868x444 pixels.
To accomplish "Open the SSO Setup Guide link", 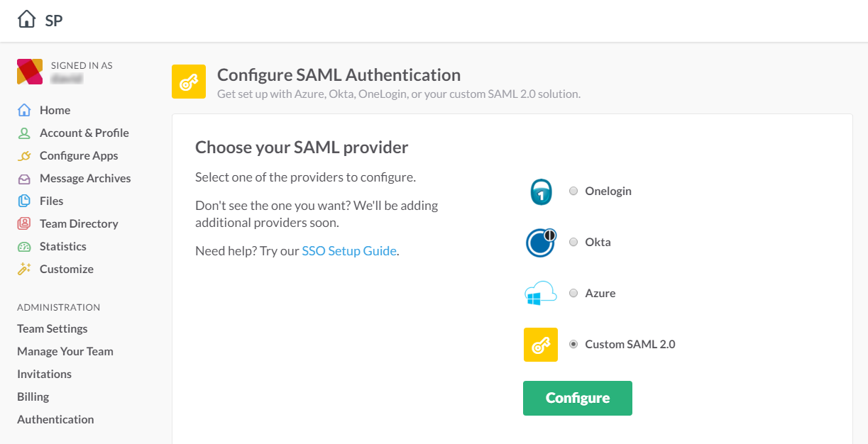I will pyautogui.click(x=349, y=250).
